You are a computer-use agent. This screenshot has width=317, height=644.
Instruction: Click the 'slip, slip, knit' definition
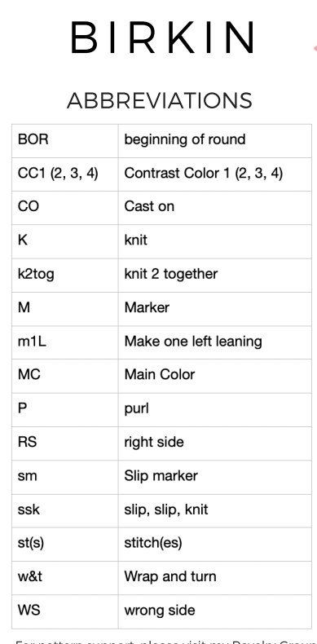pyautogui.click(x=166, y=509)
